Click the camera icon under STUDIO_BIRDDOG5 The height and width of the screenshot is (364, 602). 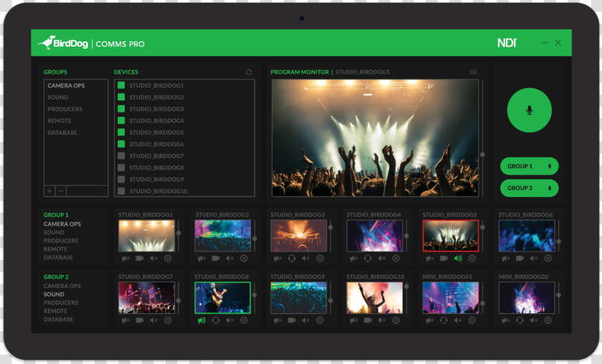tap(444, 259)
